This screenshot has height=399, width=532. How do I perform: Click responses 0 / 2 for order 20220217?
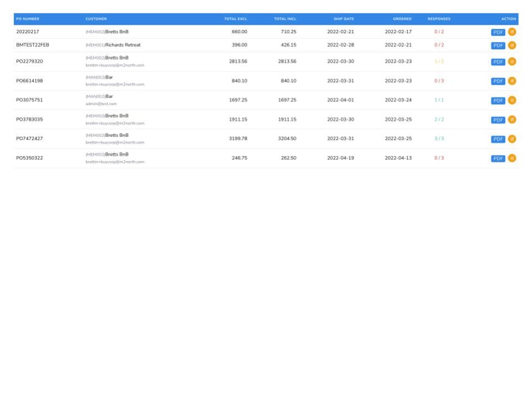click(x=439, y=32)
